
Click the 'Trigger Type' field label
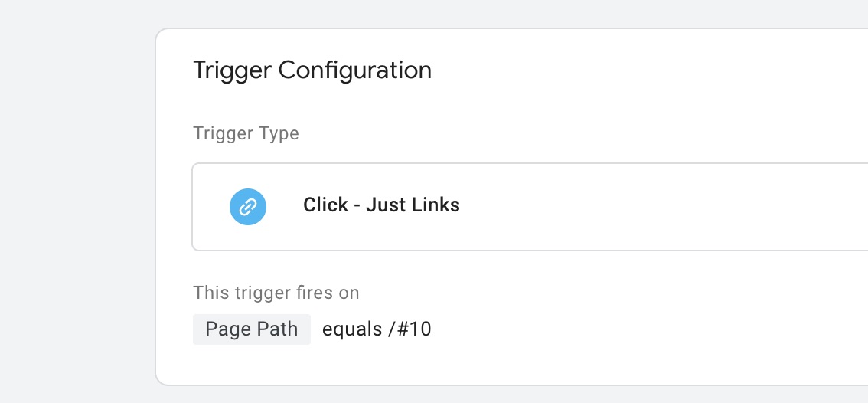tap(246, 133)
